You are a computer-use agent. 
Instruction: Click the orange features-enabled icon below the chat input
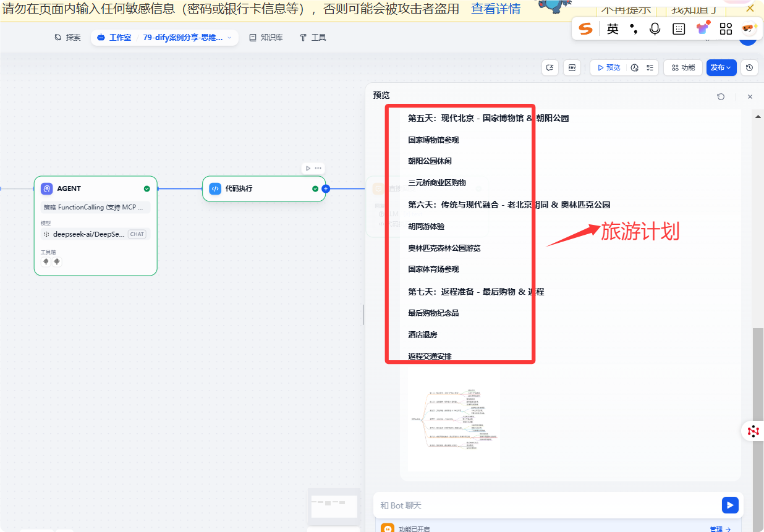click(387, 529)
